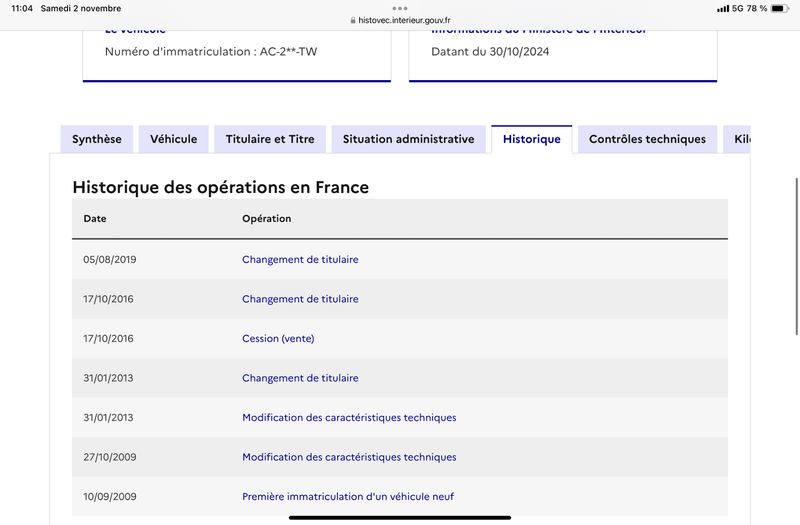Tap the padlock icon beside the URL
Image resolution: width=800 pixels, height=525 pixels.
pyautogui.click(x=353, y=20)
